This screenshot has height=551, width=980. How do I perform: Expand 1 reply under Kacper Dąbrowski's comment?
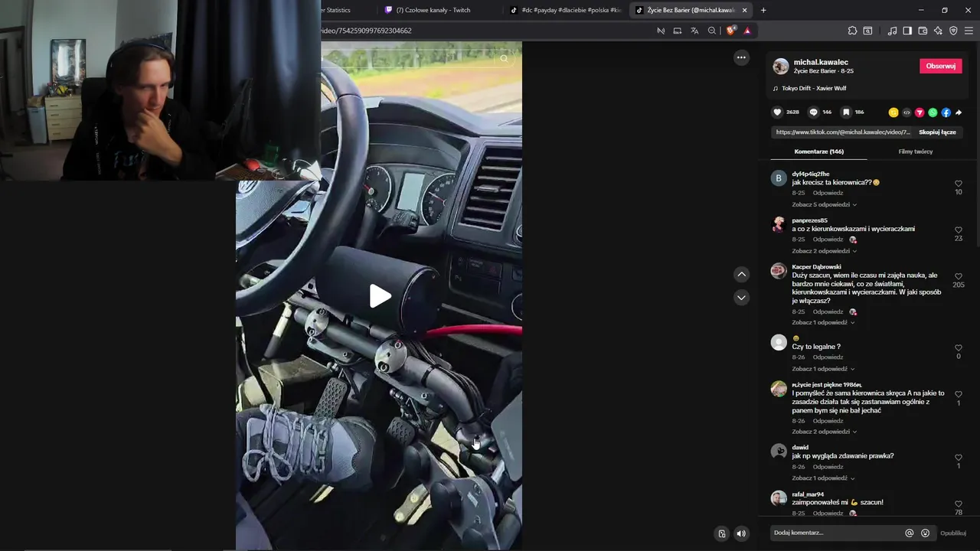click(823, 322)
